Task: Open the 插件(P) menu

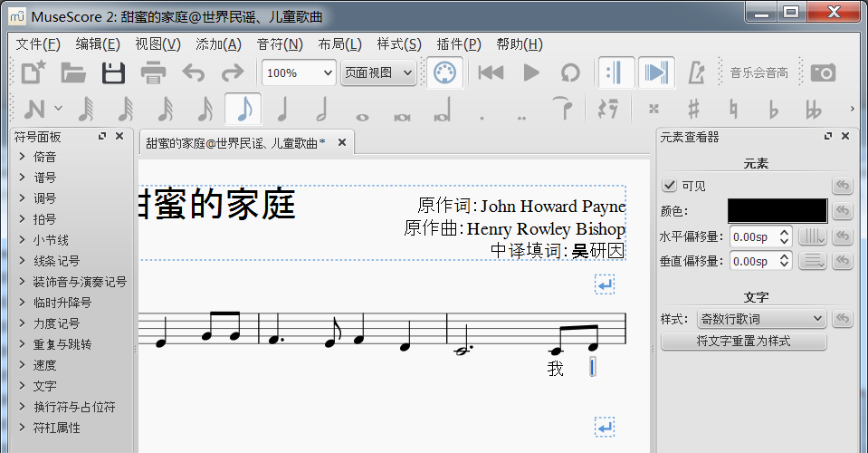Action: (459, 44)
